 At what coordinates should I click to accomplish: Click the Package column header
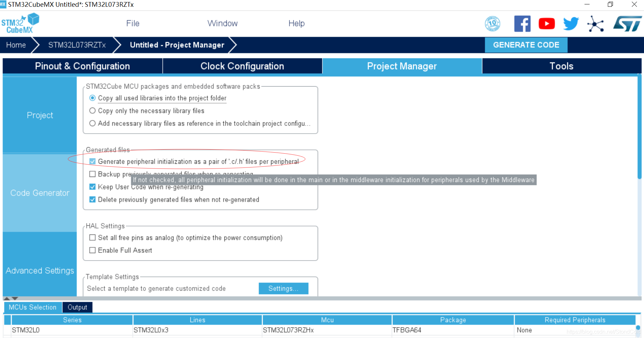pyautogui.click(x=453, y=320)
